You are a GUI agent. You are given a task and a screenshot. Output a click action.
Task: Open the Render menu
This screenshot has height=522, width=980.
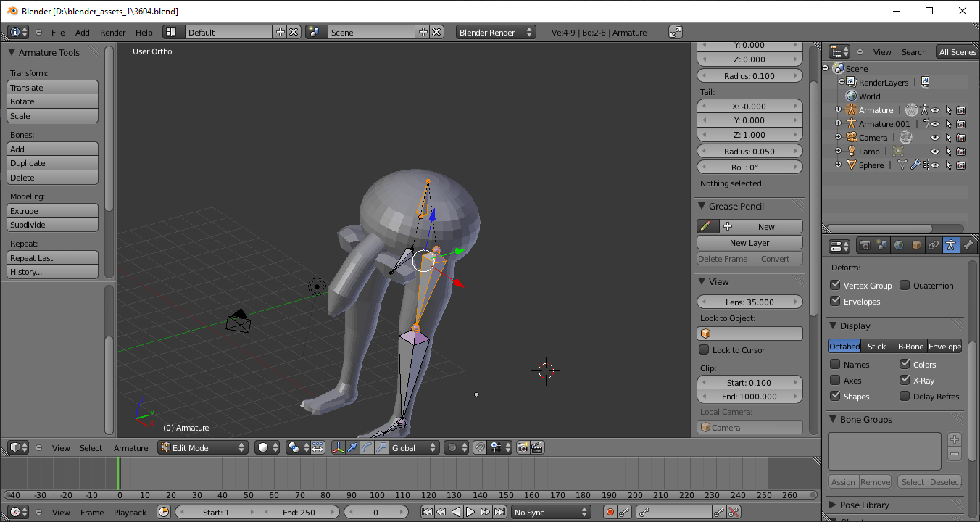112,33
